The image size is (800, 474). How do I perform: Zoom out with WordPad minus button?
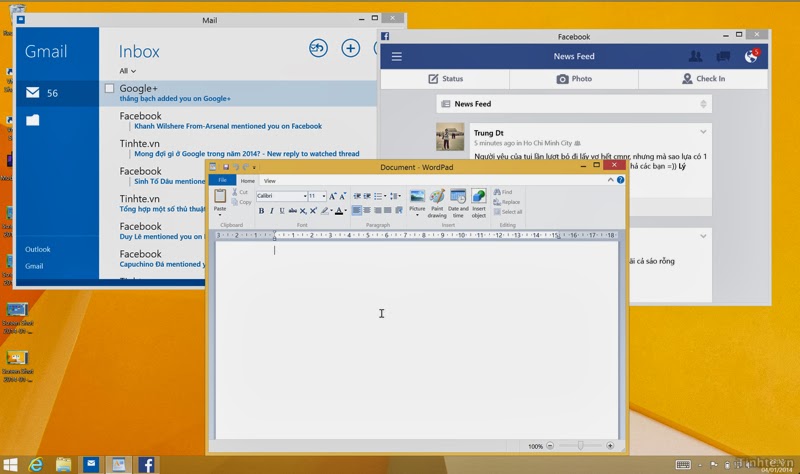pos(550,445)
